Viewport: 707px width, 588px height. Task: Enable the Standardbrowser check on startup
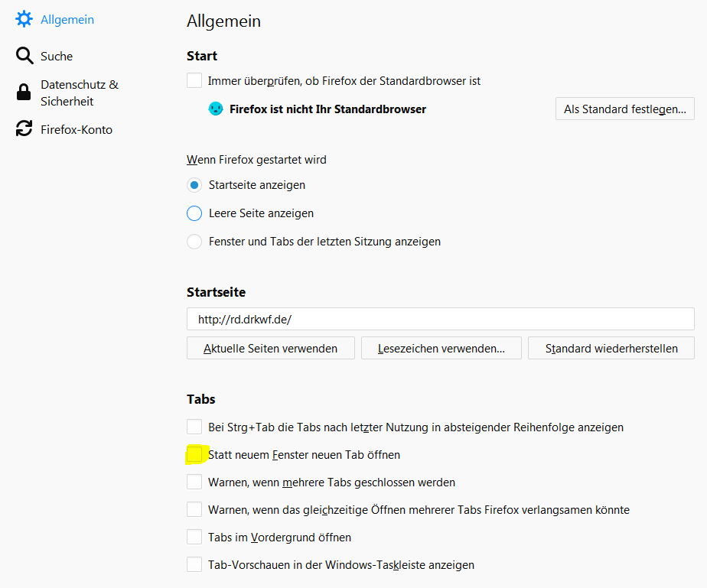coord(194,80)
